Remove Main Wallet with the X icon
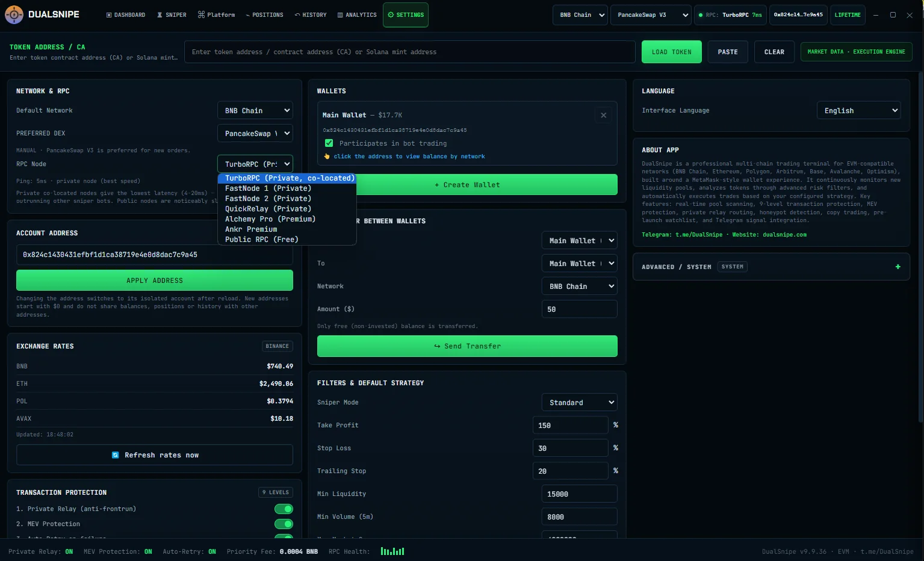 tap(603, 115)
